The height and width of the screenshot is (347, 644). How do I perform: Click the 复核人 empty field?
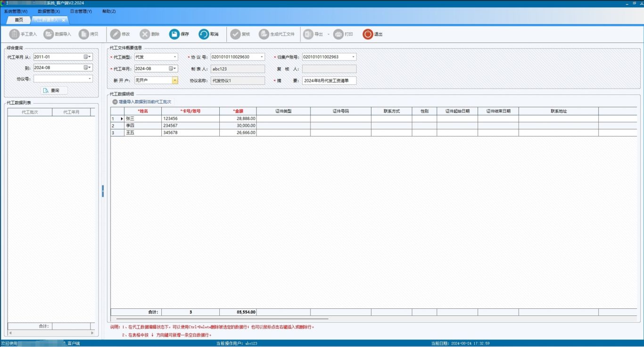tap(329, 69)
